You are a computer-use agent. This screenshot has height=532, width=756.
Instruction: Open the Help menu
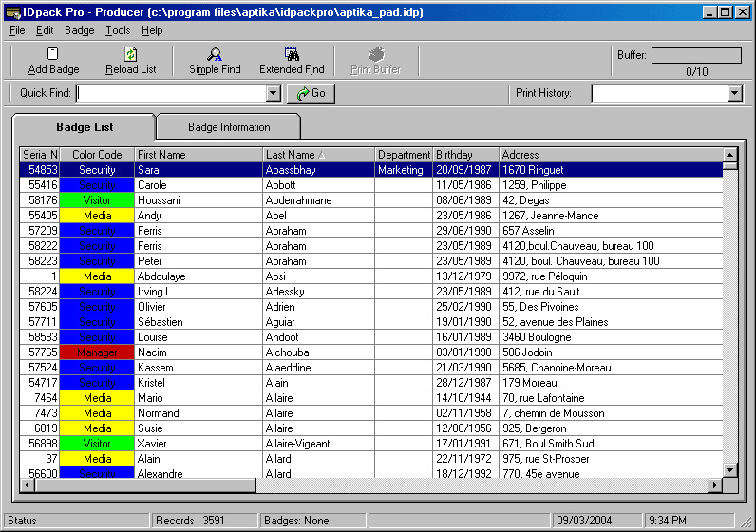point(152,30)
